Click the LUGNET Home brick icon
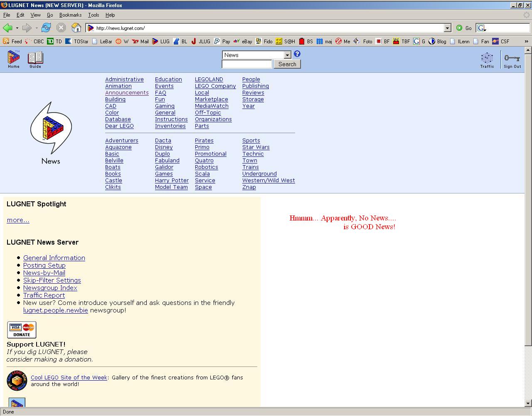532x416 pixels. tap(14, 59)
